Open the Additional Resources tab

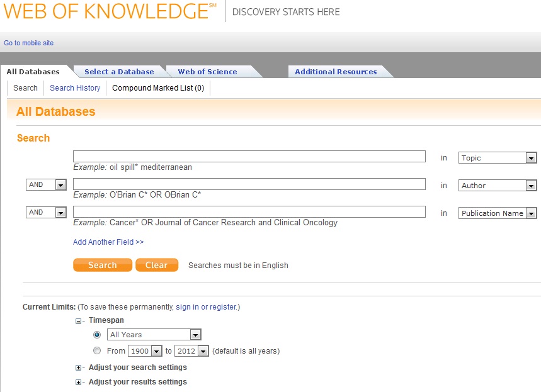(336, 72)
